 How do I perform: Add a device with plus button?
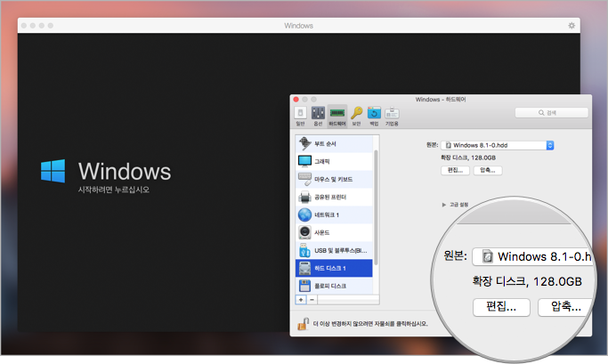pyautogui.click(x=301, y=300)
